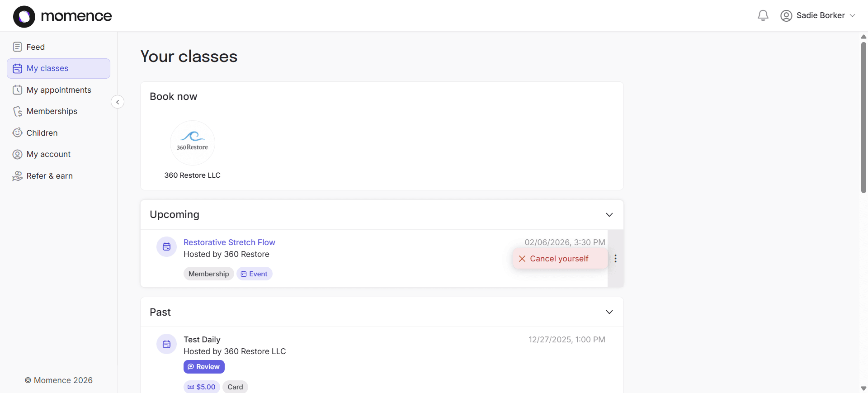Click the $5.00 price tag
The width and height of the screenshot is (868, 393).
[x=202, y=387]
